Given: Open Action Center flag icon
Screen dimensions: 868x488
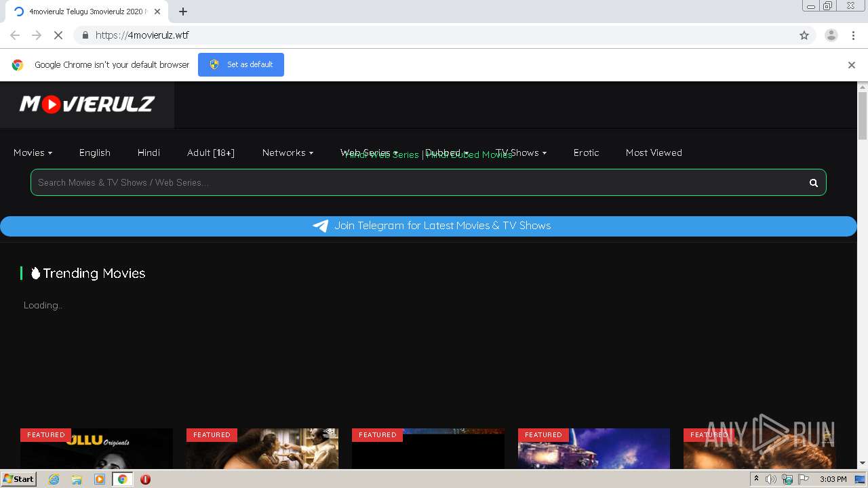Looking at the screenshot, I should tap(804, 479).
